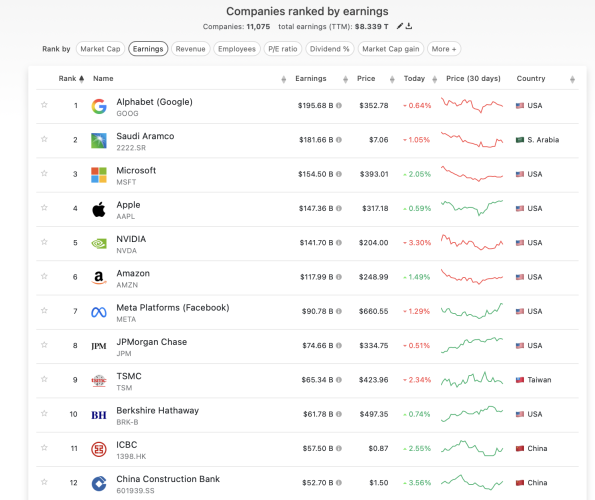Toggle the favorite star for Amazon
The width and height of the screenshot is (595, 500).
[44, 276]
